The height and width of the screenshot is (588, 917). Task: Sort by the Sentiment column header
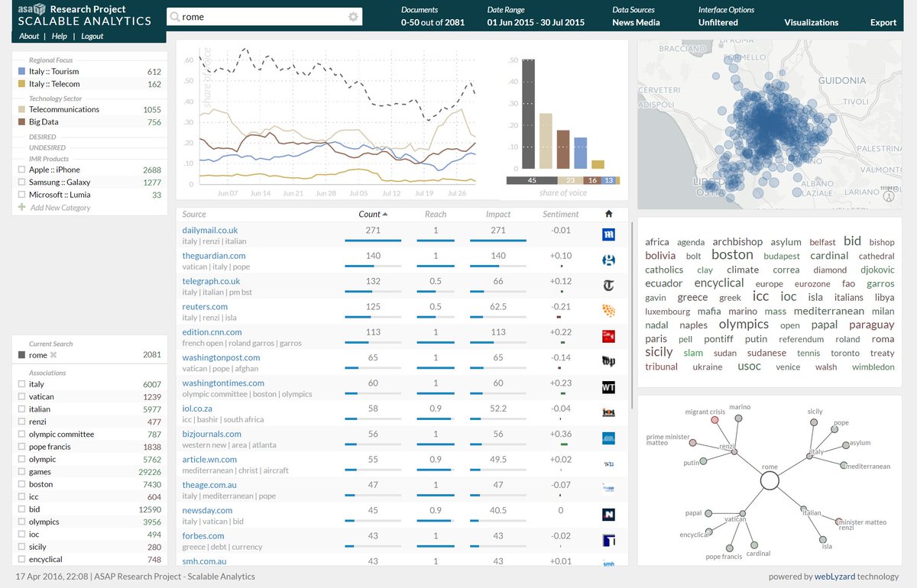pyautogui.click(x=561, y=215)
